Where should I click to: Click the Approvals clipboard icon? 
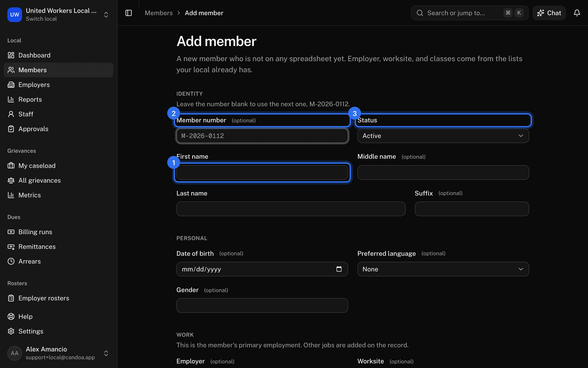[x=11, y=129]
